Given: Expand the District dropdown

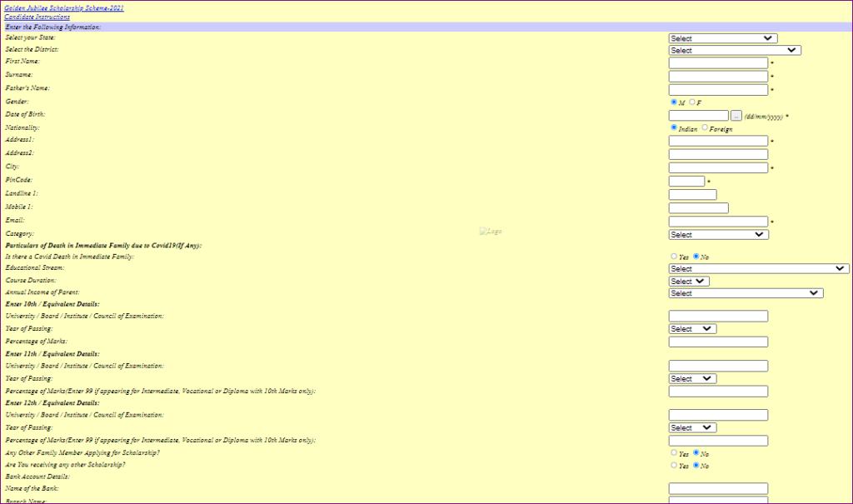Looking at the screenshot, I should 734,50.
